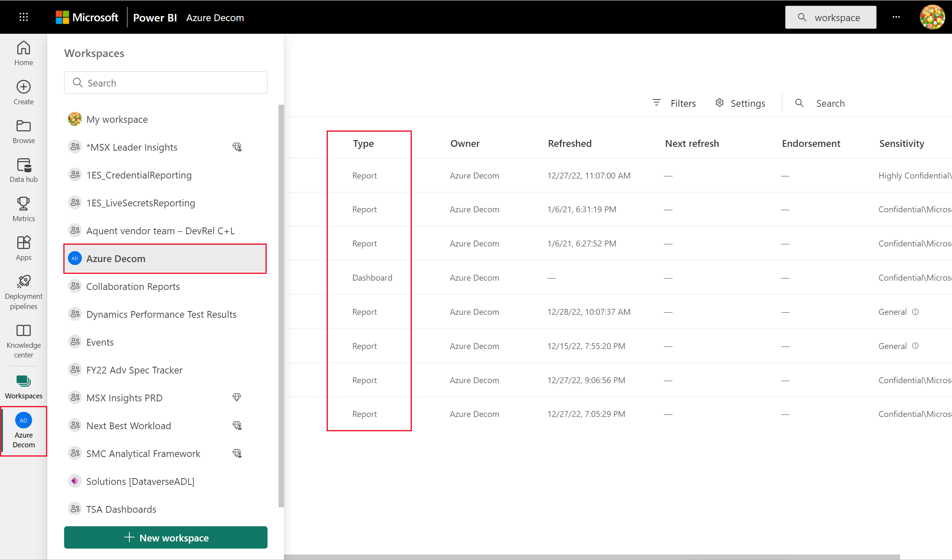Expand the SMC Analytical Framework workspace

click(143, 453)
